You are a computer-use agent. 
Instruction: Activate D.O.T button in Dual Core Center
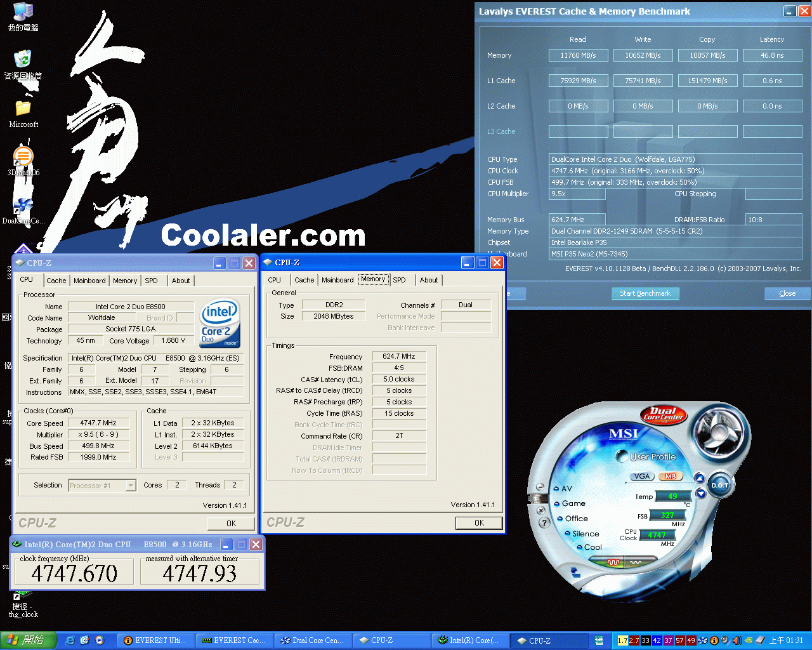(x=719, y=485)
